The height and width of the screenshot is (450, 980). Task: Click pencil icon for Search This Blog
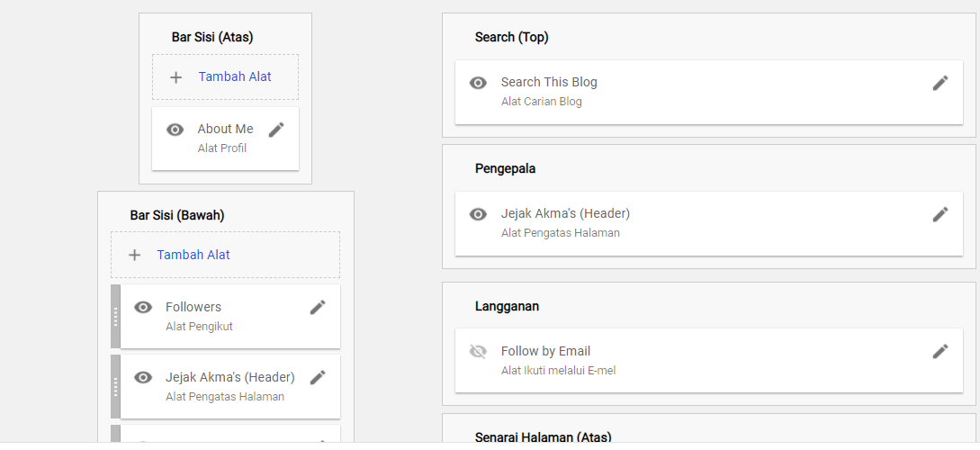[940, 83]
